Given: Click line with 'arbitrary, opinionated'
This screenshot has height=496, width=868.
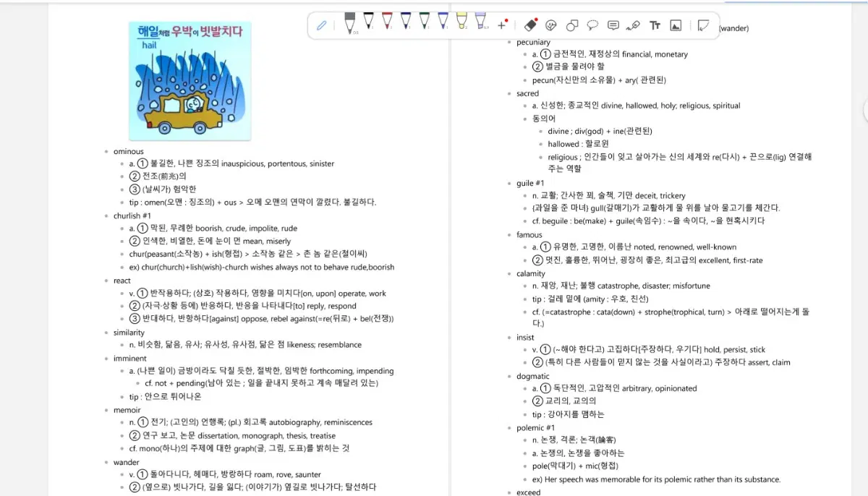Looking at the screenshot, I should coord(615,389).
